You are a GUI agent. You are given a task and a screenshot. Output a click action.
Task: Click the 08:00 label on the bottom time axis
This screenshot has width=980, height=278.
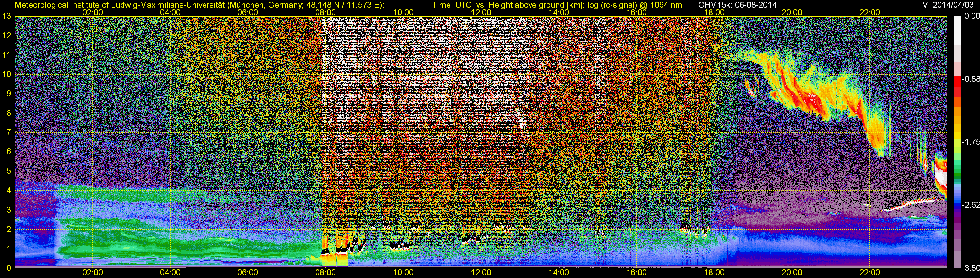click(326, 273)
